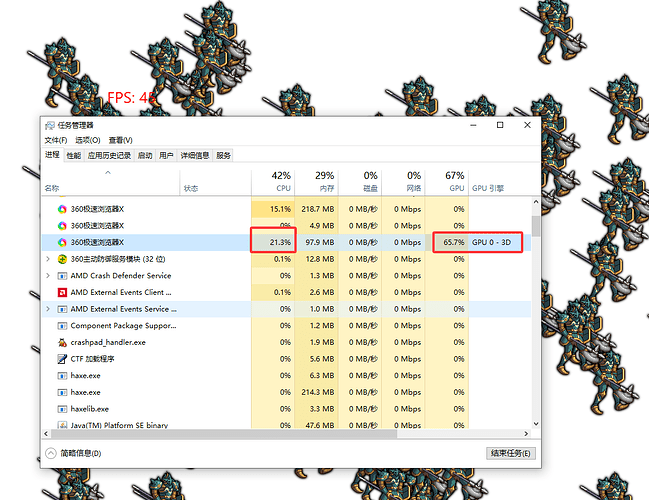Viewport: 649px width, 500px height.
Task: Click the red FPS counter text
Action: [132, 98]
